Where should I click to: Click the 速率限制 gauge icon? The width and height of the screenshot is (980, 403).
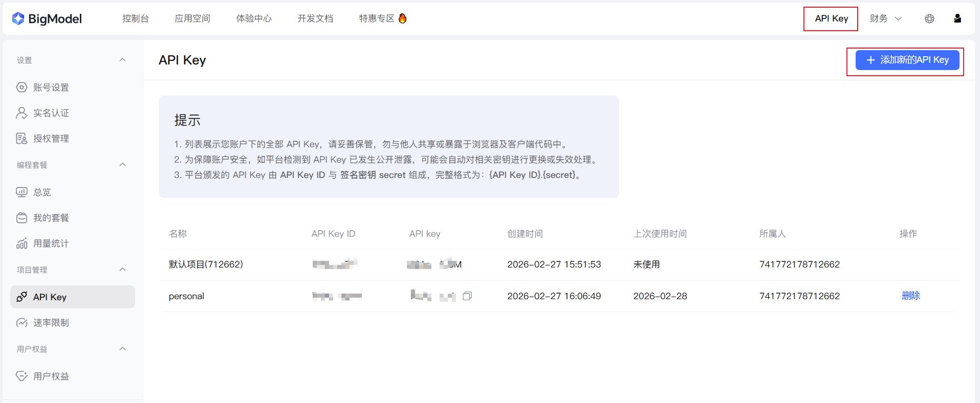click(x=21, y=323)
